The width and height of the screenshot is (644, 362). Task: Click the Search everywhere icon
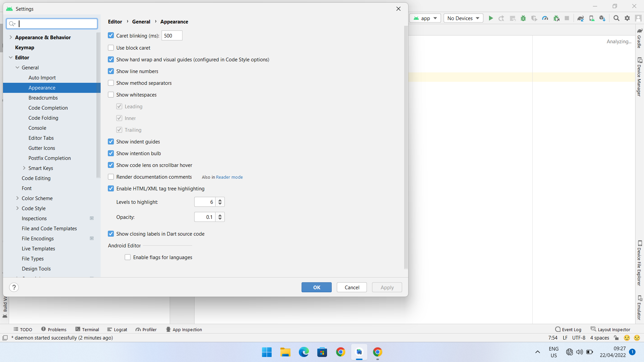pos(616,18)
